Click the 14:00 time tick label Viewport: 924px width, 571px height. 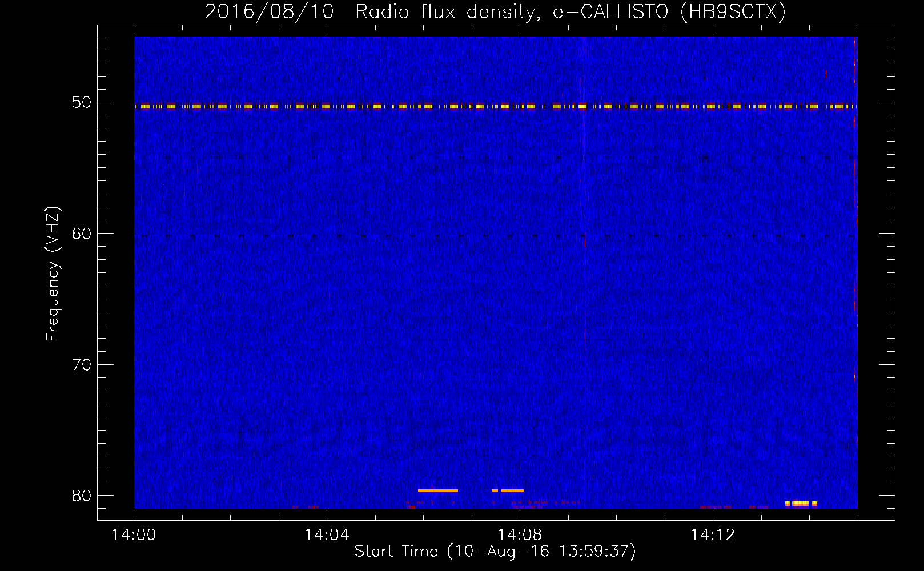click(134, 534)
